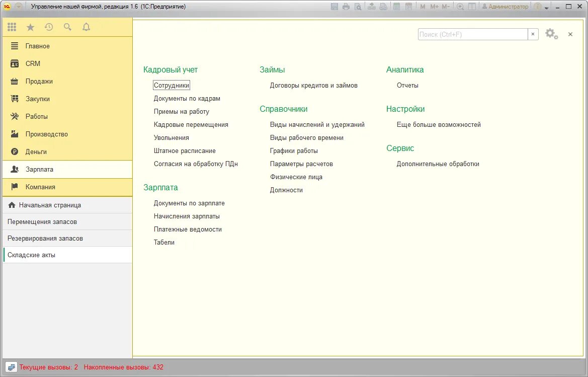Open the Главное section icon

pyautogui.click(x=14, y=46)
